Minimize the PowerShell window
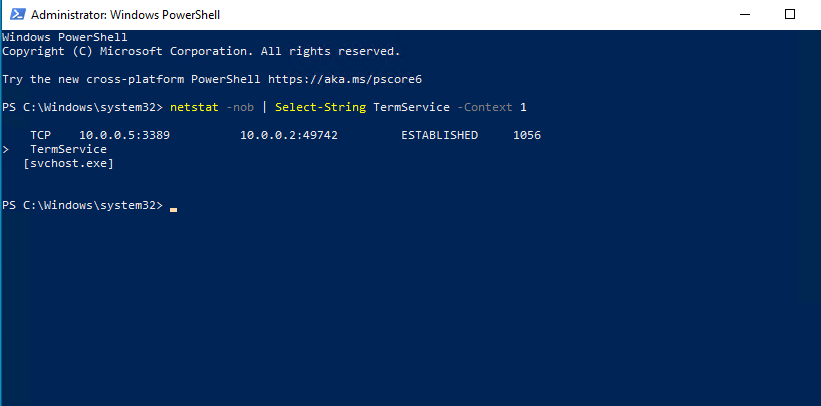Viewport: 821px width, 406px height. (x=743, y=15)
